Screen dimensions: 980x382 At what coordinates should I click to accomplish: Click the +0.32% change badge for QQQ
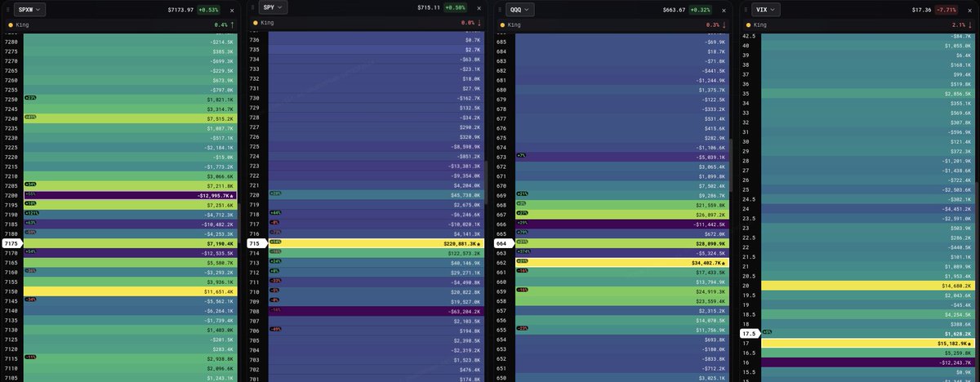pyautogui.click(x=700, y=10)
